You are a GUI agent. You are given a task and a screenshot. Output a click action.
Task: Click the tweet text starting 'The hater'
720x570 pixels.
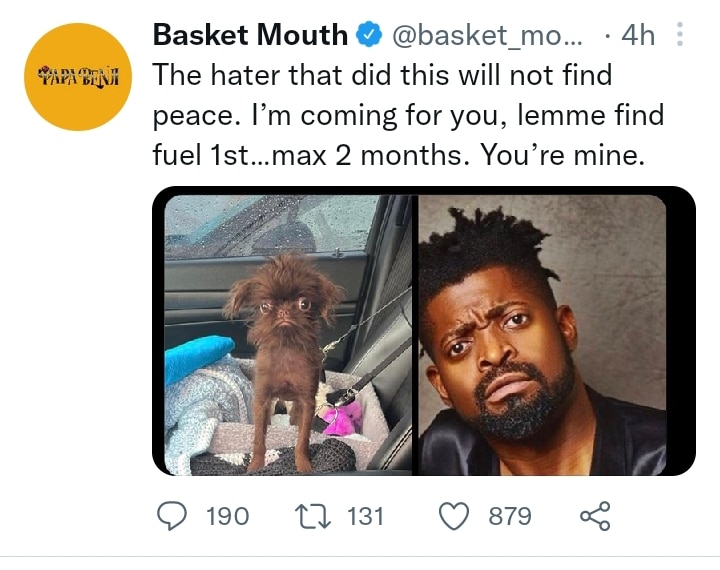pyautogui.click(x=408, y=115)
